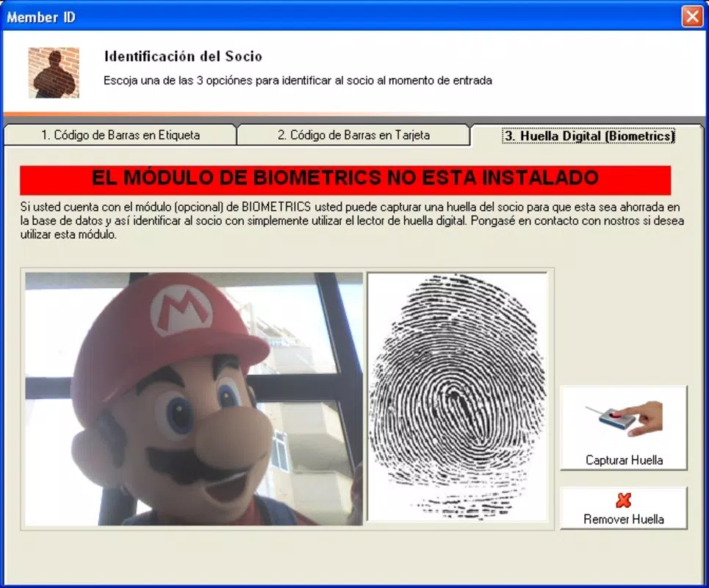Click the 'Member ID' window title

click(x=41, y=17)
